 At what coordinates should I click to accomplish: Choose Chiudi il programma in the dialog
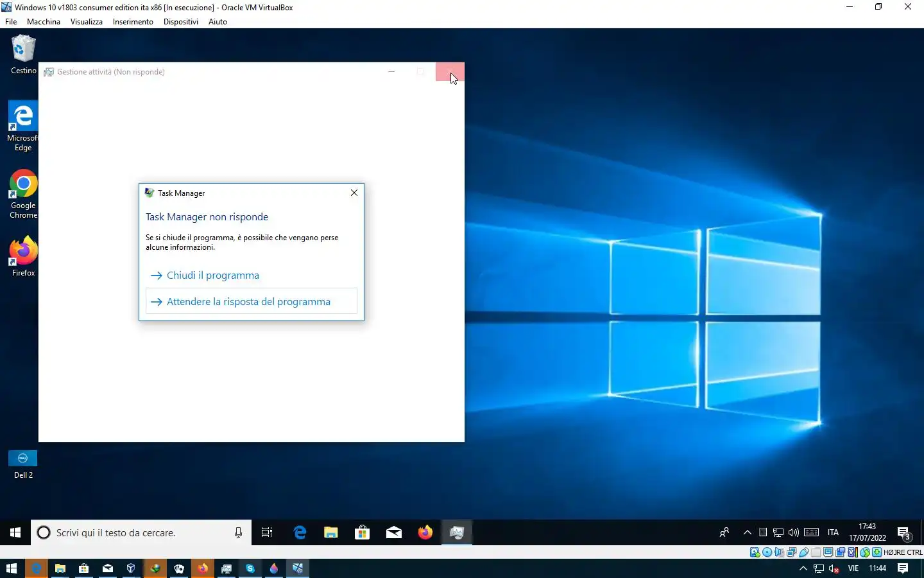point(252,276)
